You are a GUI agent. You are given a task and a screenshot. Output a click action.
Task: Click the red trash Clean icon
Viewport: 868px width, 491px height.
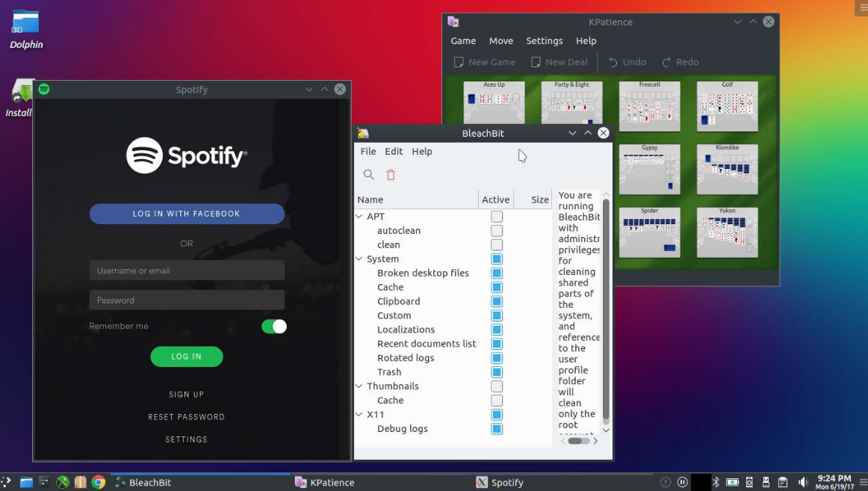tap(391, 175)
